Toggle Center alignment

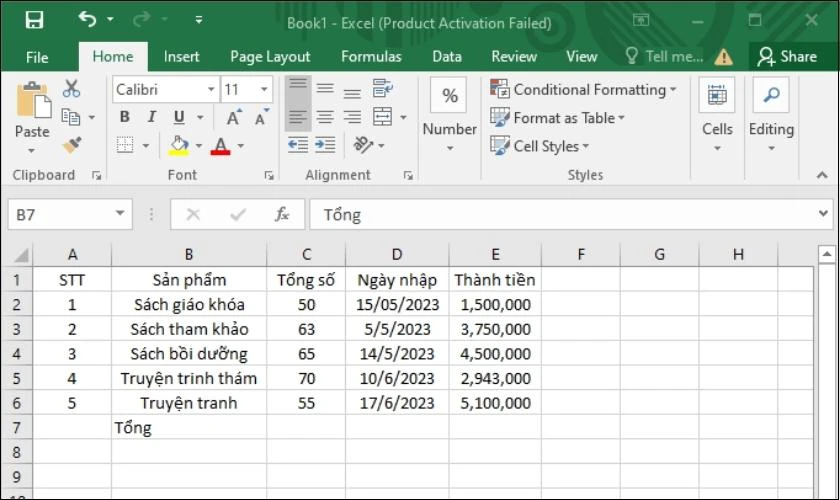(325, 117)
